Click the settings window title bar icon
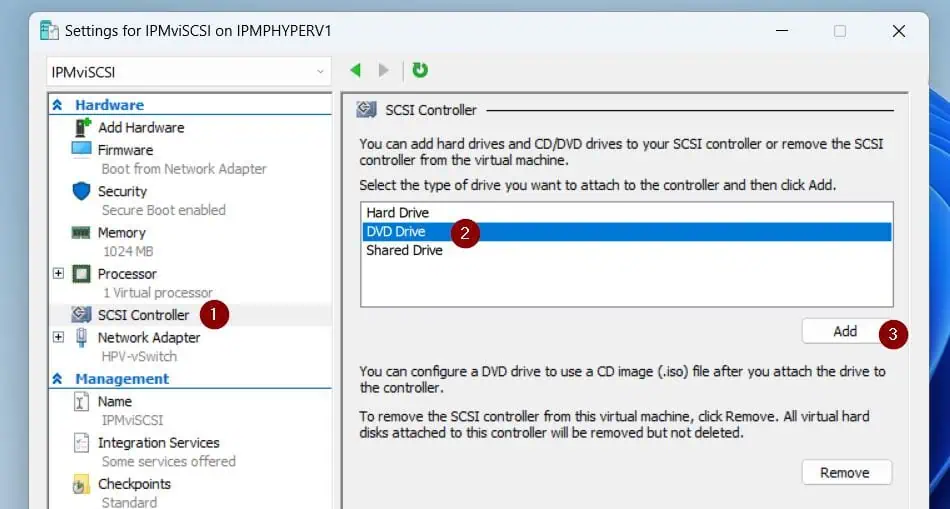 (49, 30)
